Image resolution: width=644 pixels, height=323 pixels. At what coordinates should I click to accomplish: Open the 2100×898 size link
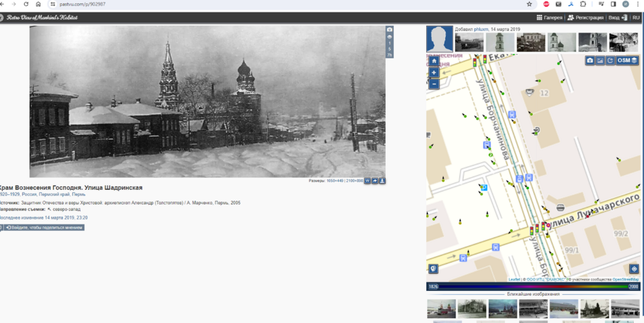coord(354,181)
